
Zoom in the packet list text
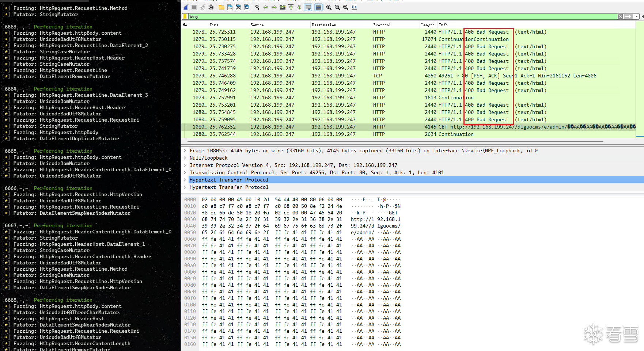pyautogui.click(x=329, y=7)
